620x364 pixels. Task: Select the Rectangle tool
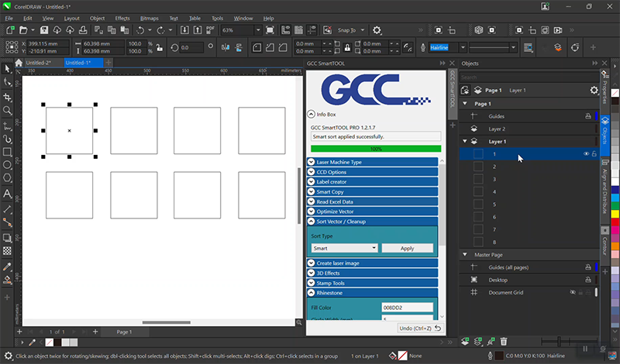coord(8,151)
